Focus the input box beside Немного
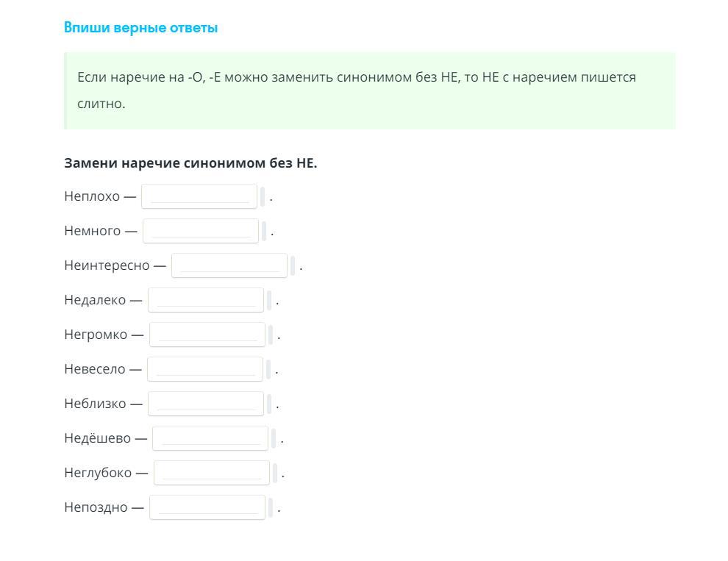This screenshot has width=728, height=561. point(200,231)
